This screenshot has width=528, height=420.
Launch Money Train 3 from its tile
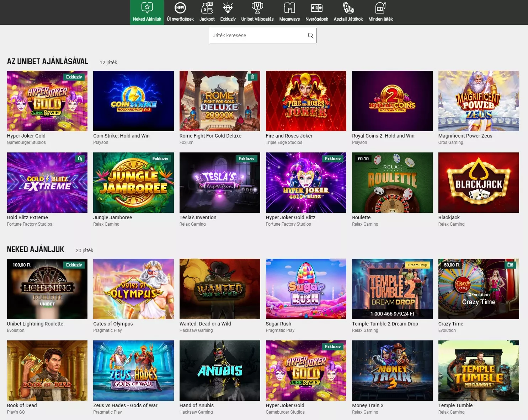(392, 370)
